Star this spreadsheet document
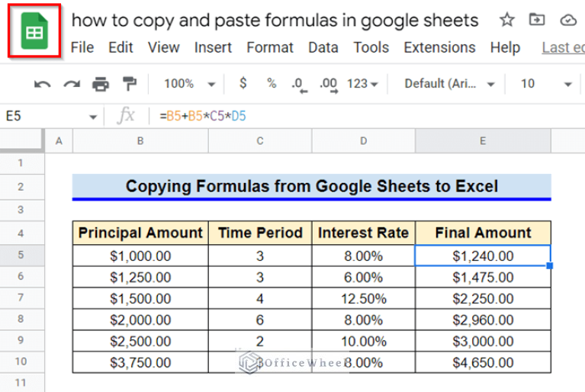The height and width of the screenshot is (392, 585). (505, 20)
